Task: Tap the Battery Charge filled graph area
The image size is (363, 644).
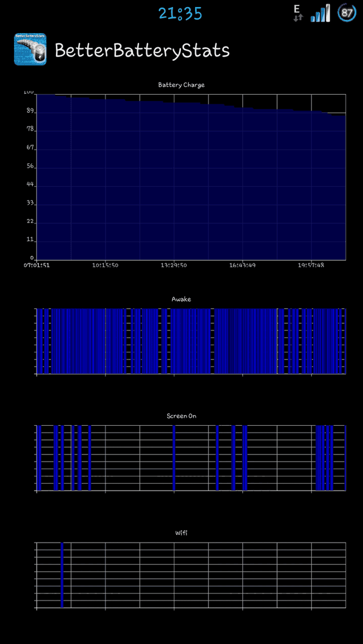Action: pyautogui.click(x=191, y=177)
